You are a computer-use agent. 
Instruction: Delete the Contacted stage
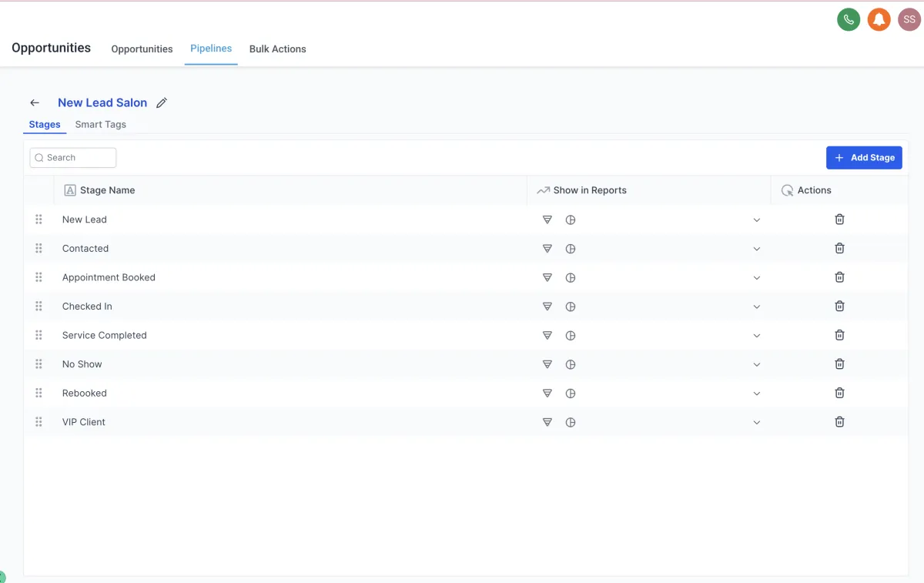click(839, 248)
